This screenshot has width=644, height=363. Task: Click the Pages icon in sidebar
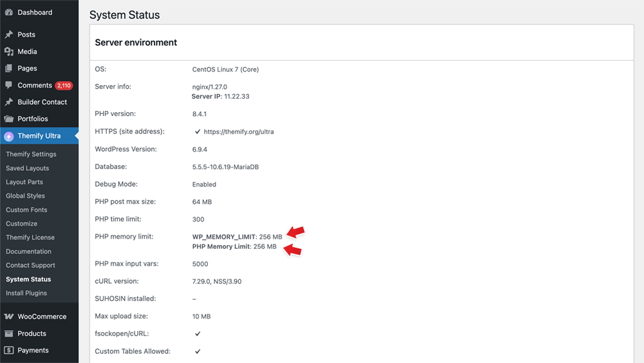8,68
